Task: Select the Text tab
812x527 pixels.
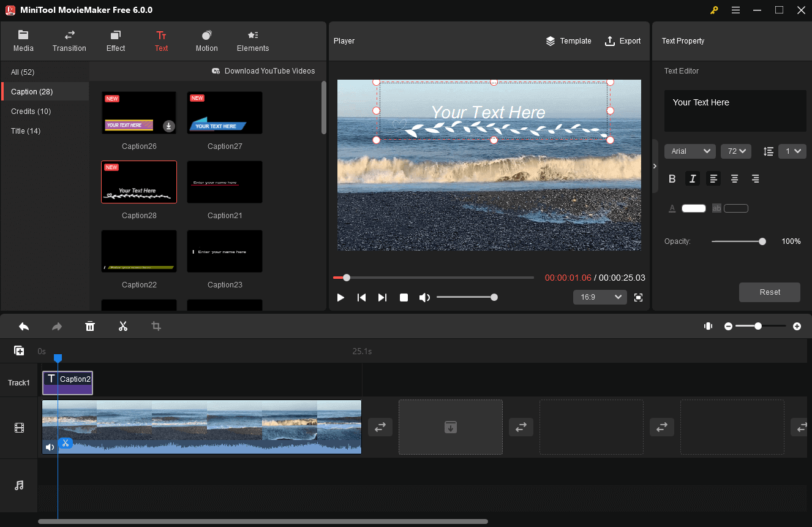Action: point(162,41)
